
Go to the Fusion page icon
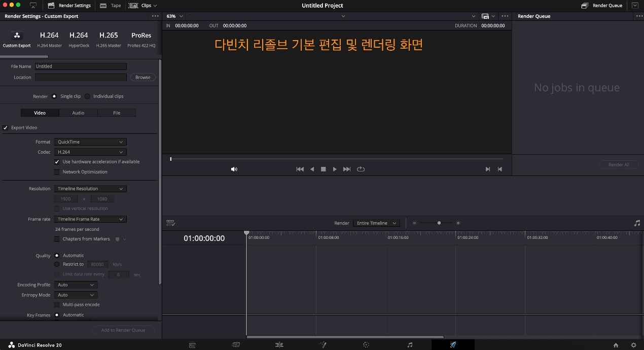pyautogui.click(x=323, y=345)
